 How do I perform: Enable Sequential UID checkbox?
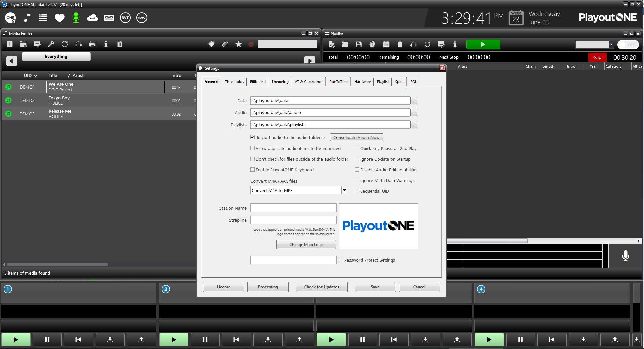click(357, 191)
